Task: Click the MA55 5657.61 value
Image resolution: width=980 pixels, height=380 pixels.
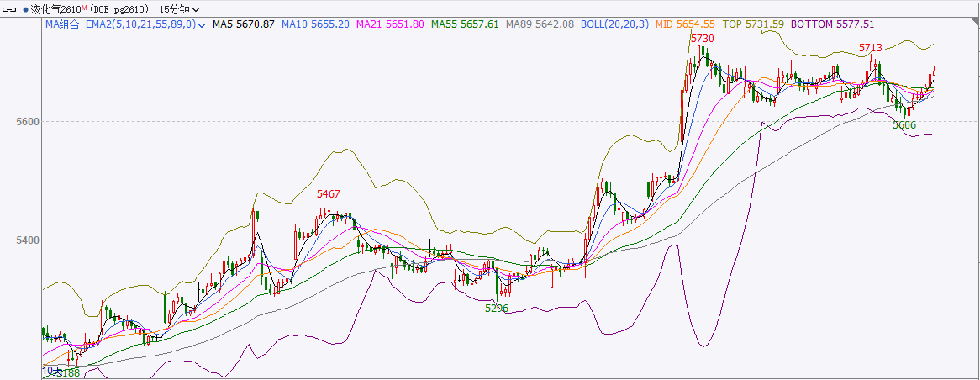Action: (465, 24)
